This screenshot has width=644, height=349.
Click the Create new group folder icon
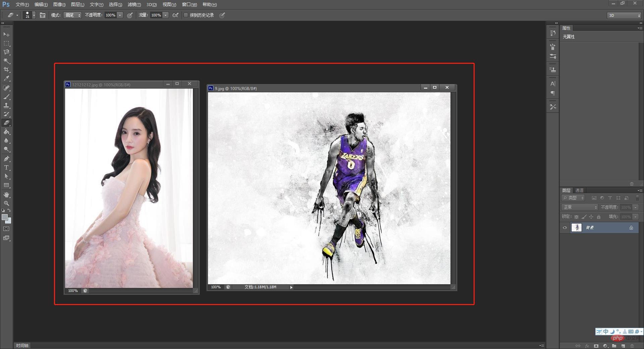[614, 346]
